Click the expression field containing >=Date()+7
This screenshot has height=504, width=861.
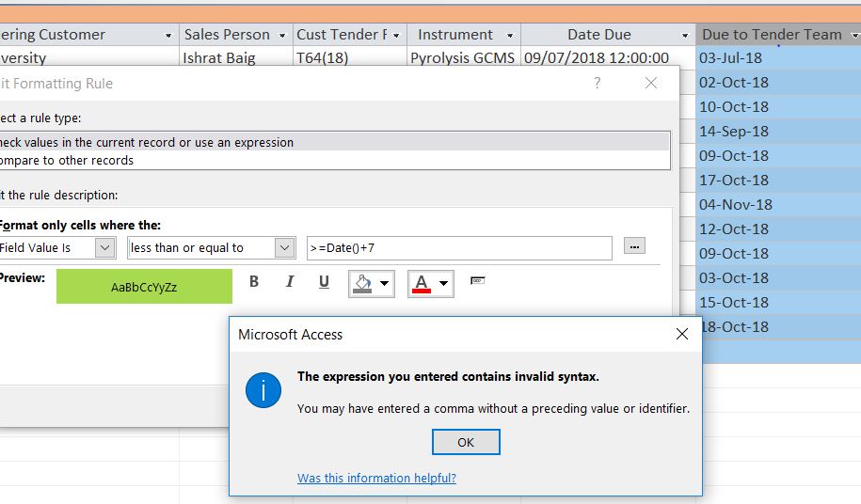pos(459,247)
